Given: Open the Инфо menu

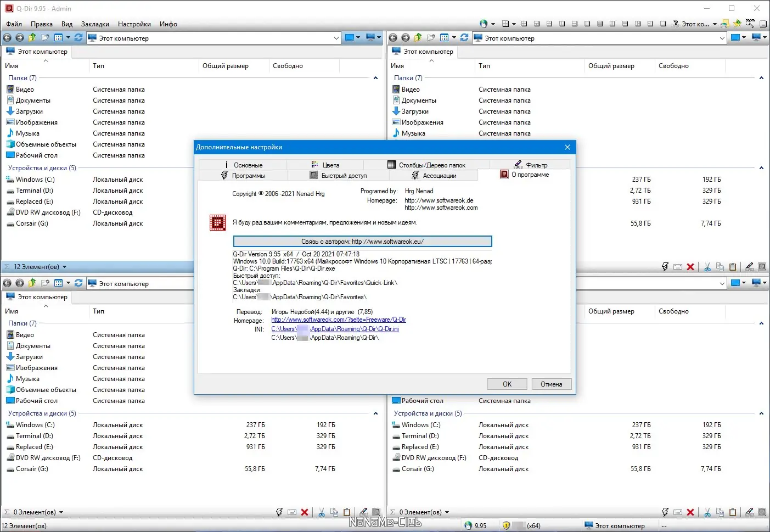Looking at the screenshot, I should click(168, 24).
